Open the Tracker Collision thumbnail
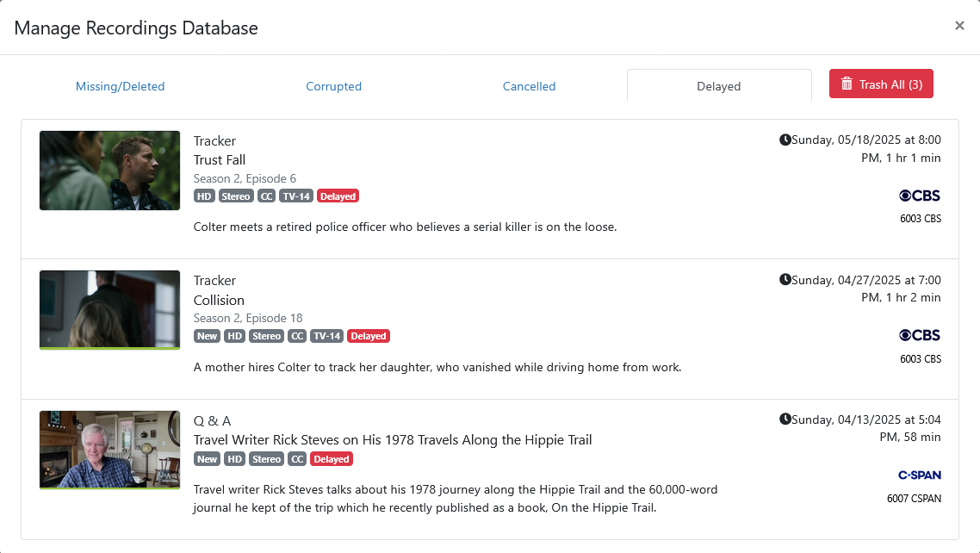This screenshot has height=553, width=980. (109, 310)
